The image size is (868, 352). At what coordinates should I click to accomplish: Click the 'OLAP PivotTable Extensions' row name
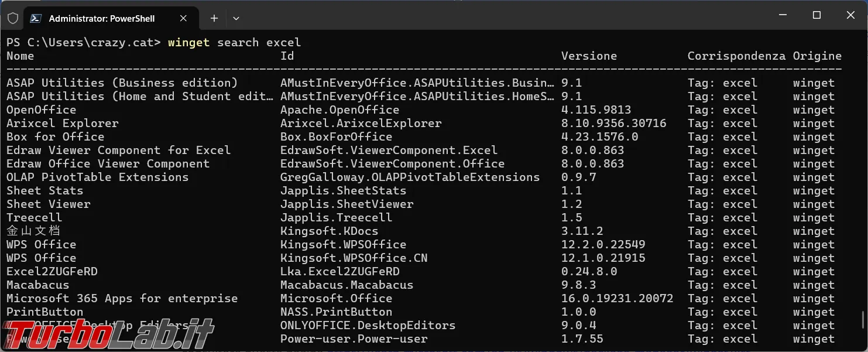(98, 177)
